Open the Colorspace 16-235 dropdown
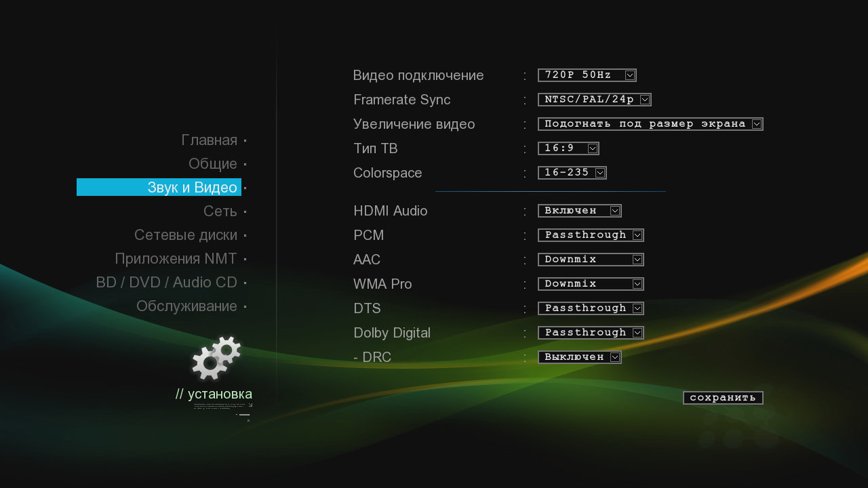The width and height of the screenshot is (868, 488). point(572,173)
